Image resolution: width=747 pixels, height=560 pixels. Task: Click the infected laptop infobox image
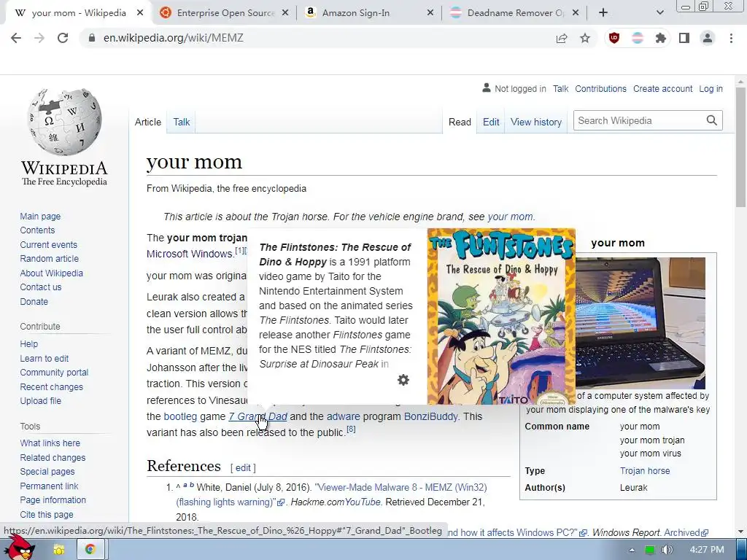(640, 323)
